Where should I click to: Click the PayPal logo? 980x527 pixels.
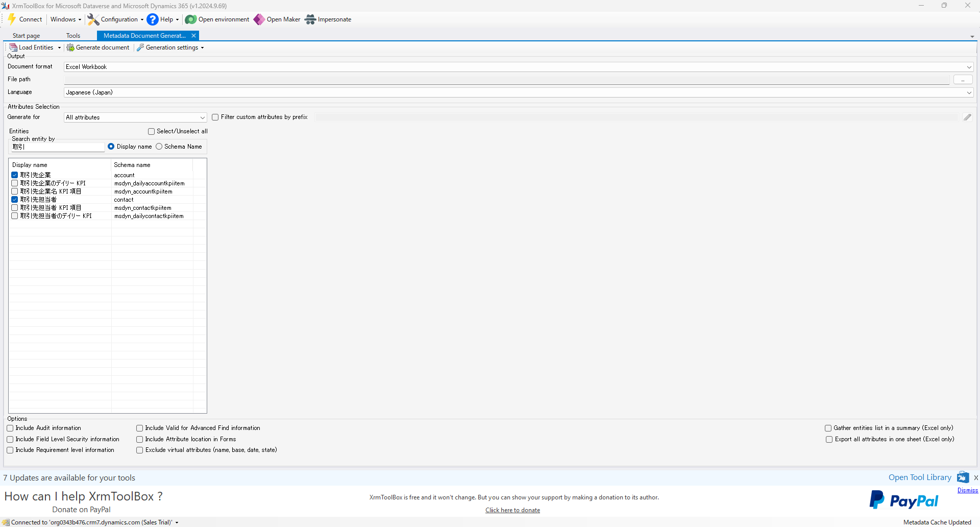click(x=903, y=500)
